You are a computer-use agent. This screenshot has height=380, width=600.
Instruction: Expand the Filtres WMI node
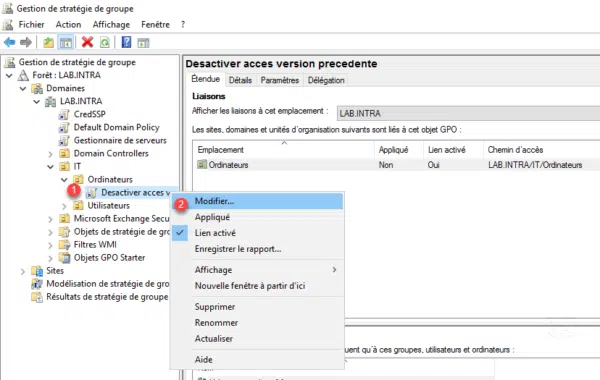51,245
